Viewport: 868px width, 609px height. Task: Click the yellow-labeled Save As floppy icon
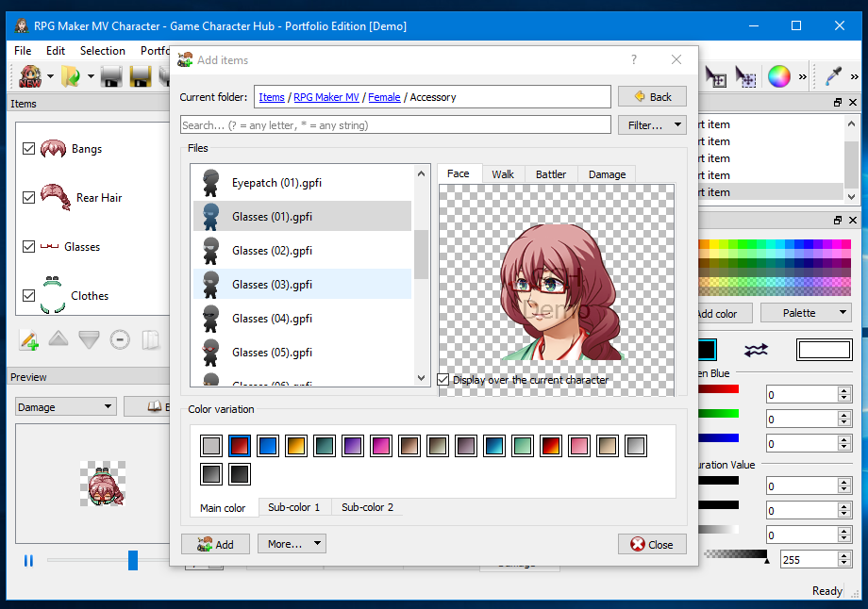tap(141, 76)
